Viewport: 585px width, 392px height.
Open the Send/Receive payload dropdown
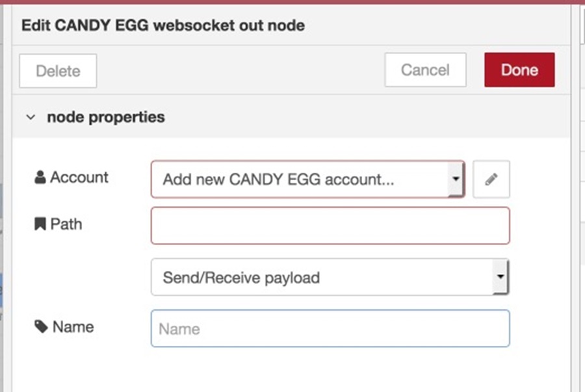tap(330, 277)
